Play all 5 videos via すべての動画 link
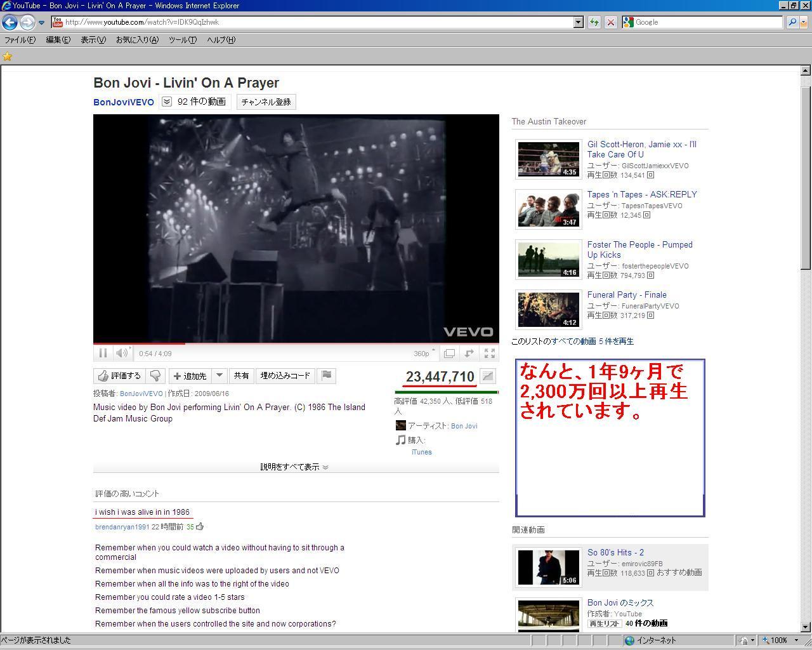The height and width of the screenshot is (650, 812). coord(593,342)
